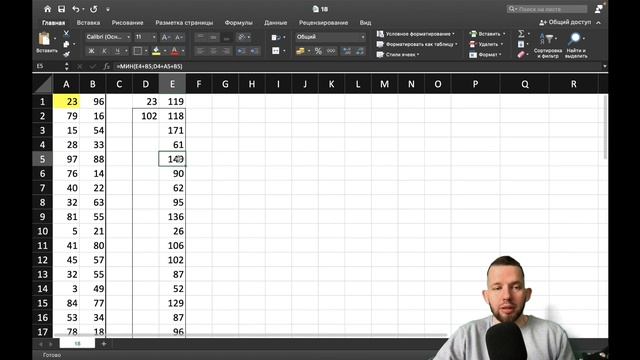Switch to the Вставка tab
Image resolution: width=640 pixels, height=360 pixels.
[88, 23]
